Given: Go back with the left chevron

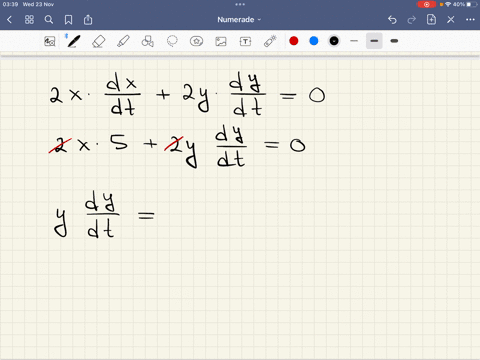Looking at the screenshot, I should pos(9,20).
